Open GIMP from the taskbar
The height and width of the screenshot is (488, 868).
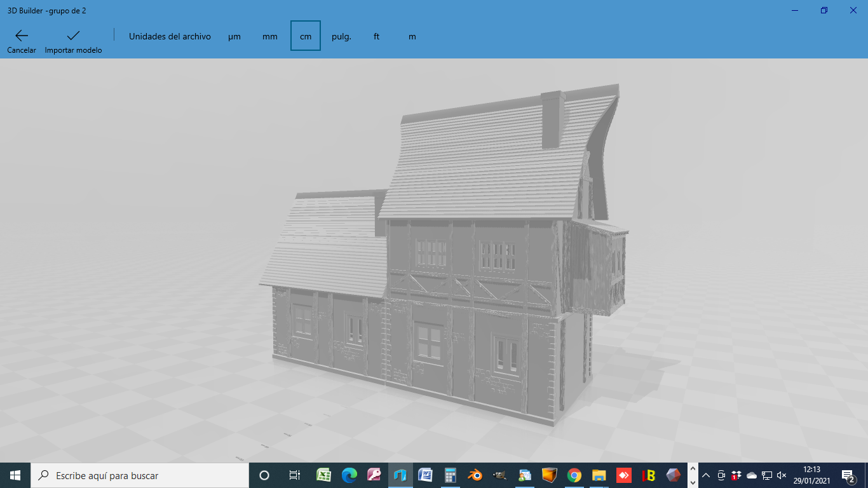500,475
